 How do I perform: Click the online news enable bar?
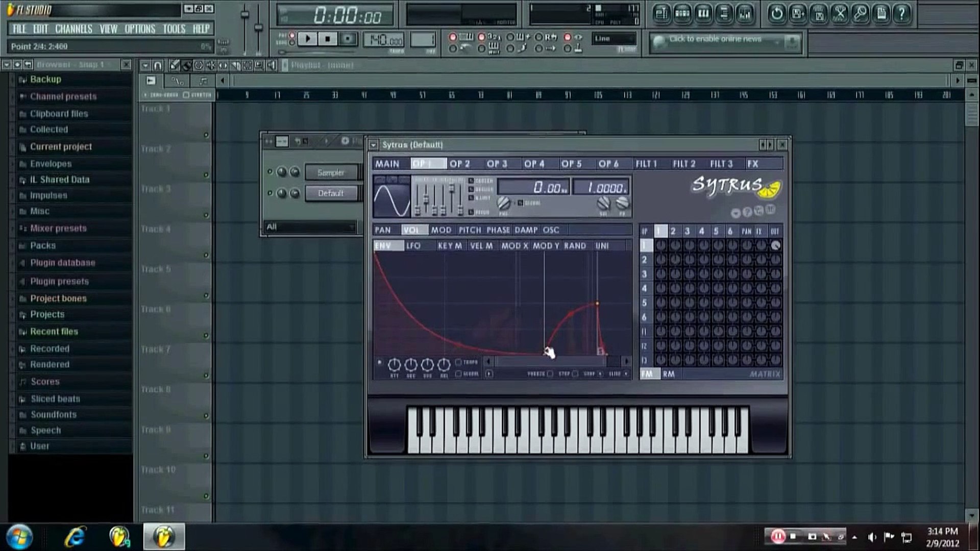click(x=725, y=42)
